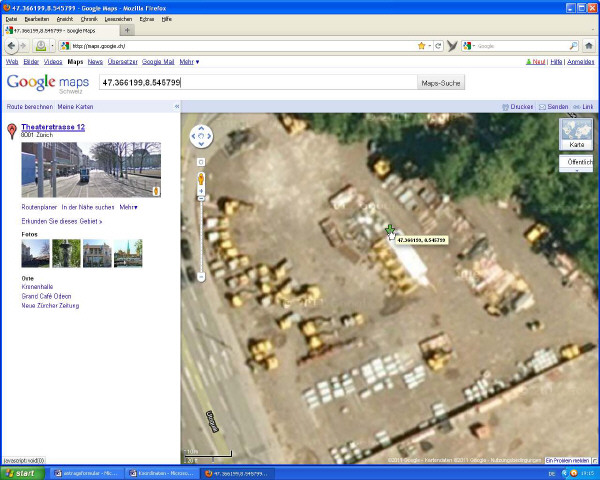600x480 pixels.
Task: Click In der Nähe suchen link
Action: click(x=88, y=207)
